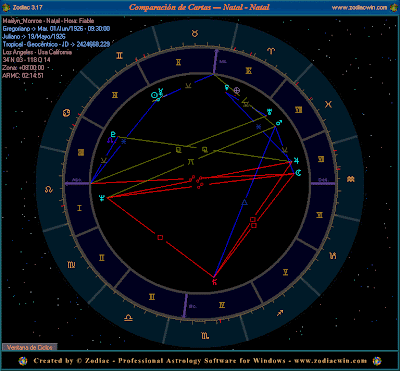Click the Taurus sign on the outer ring
Viewport: 400px width, 371px height.
[194, 33]
